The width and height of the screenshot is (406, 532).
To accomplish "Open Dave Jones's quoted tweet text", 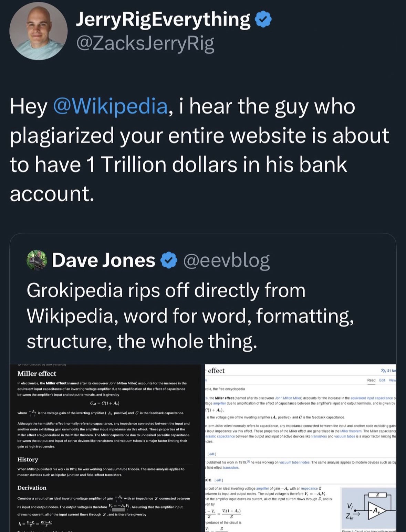I will (190, 316).
